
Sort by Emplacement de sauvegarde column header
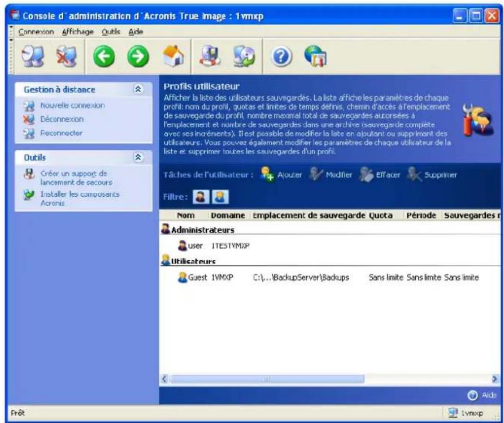pyautogui.click(x=309, y=215)
